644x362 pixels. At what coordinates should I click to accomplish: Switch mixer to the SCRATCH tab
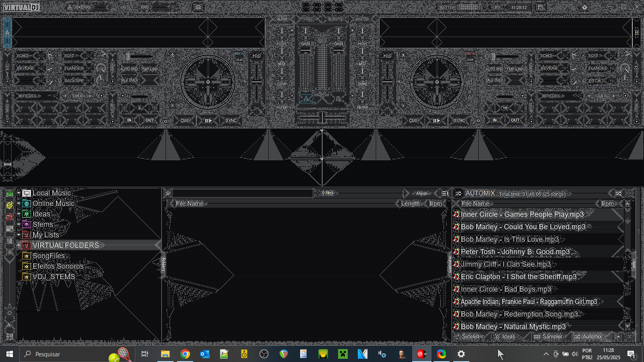[336, 19]
